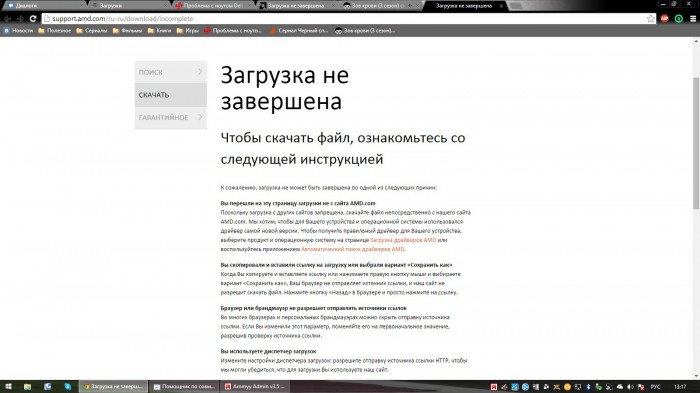Expand the chevron next to ПОИСК
The width and height of the screenshot is (700, 393).
200,72
